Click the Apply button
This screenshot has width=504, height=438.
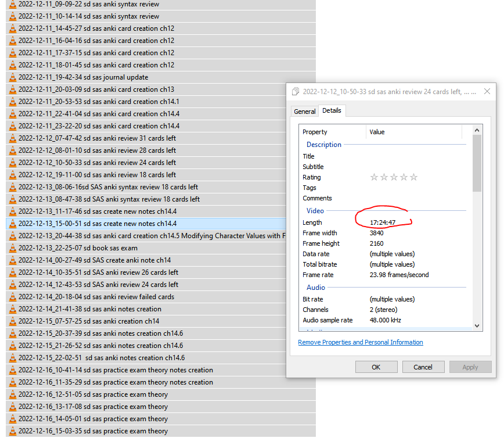pyautogui.click(x=470, y=367)
